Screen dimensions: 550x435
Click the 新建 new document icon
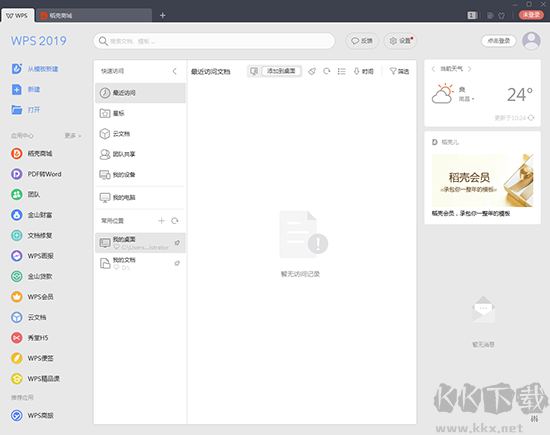point(16,89)
